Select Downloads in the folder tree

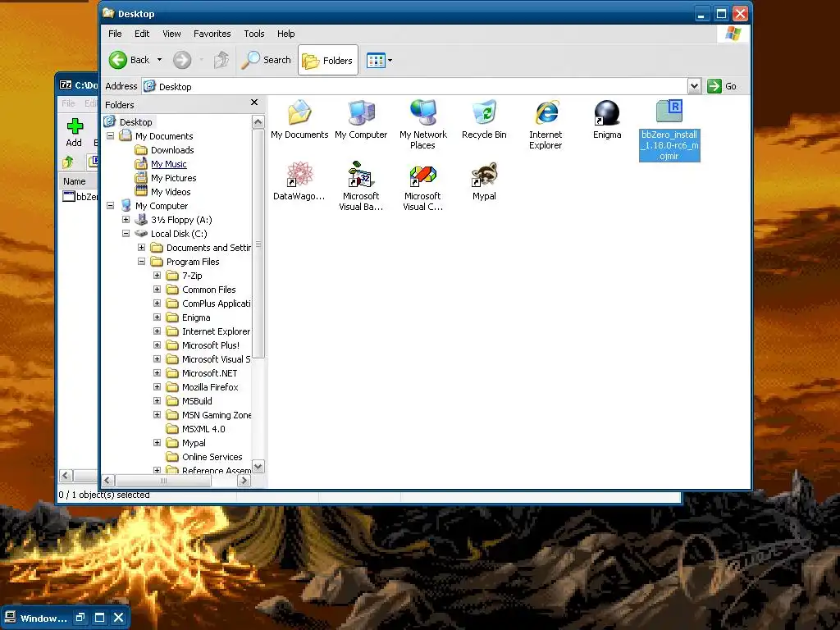point(172,150)
